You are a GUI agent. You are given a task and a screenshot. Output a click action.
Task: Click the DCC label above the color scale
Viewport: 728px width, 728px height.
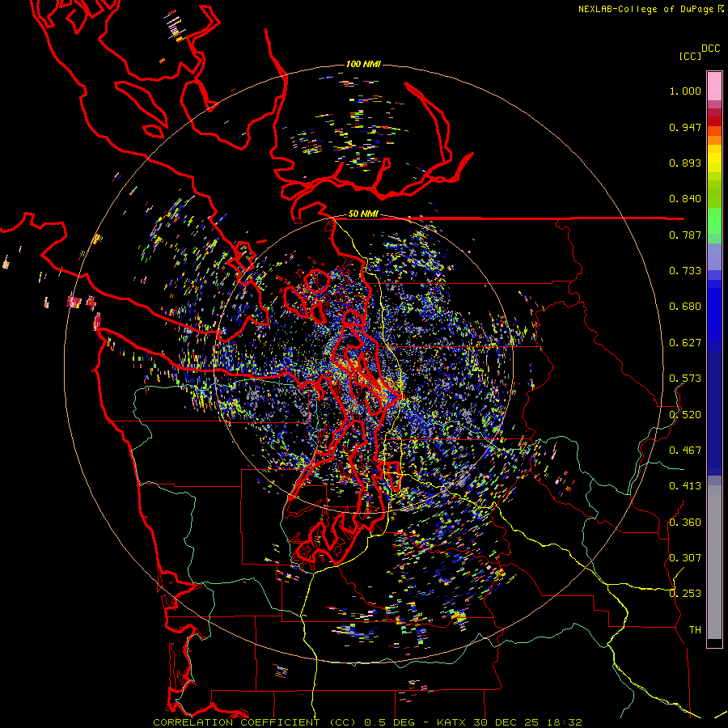tap(710, 49)
